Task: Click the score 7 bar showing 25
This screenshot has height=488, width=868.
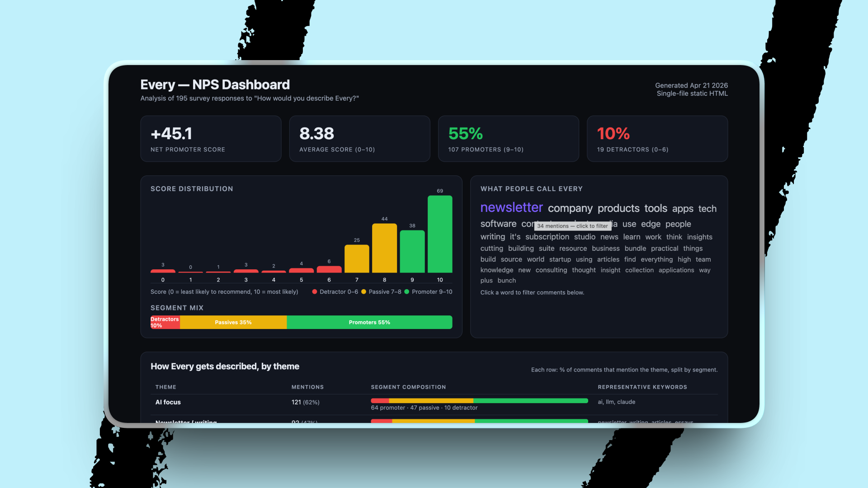Action: point(357,258)
